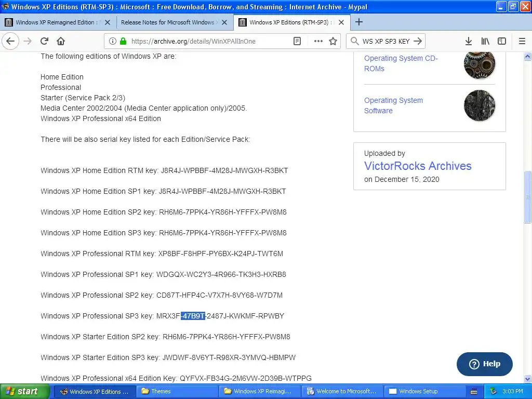Click 'Windows XP Professional x64 Edition' list line
Image resolution: width=532 pixels, height=399 pixels.
click(x=101, y=119)
